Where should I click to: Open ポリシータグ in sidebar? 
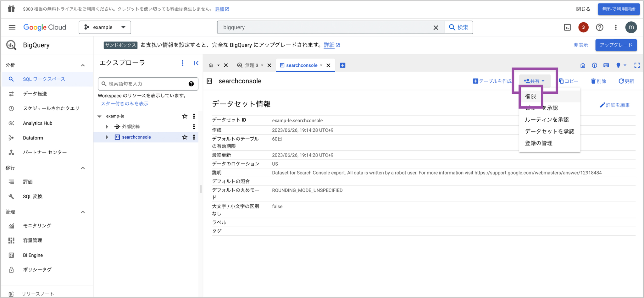(47, 270)
